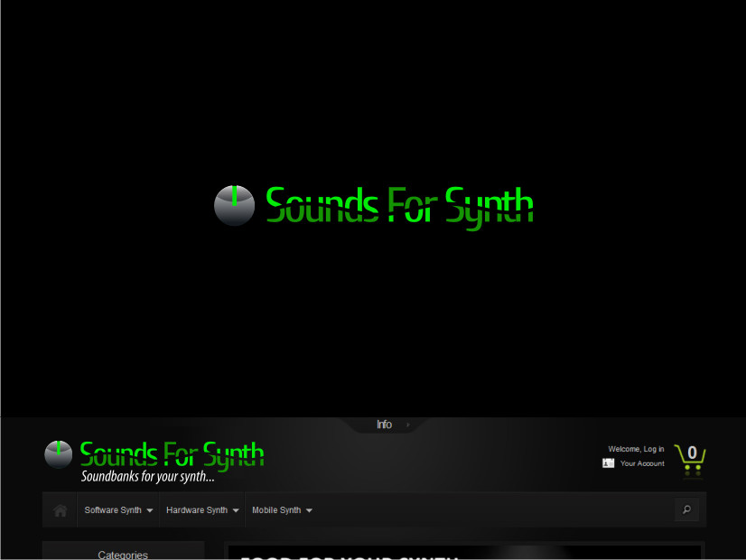Screen dimensions: 746x560
Task: Click the large Sounds For Synth title
Action: [x=399, y=208]
